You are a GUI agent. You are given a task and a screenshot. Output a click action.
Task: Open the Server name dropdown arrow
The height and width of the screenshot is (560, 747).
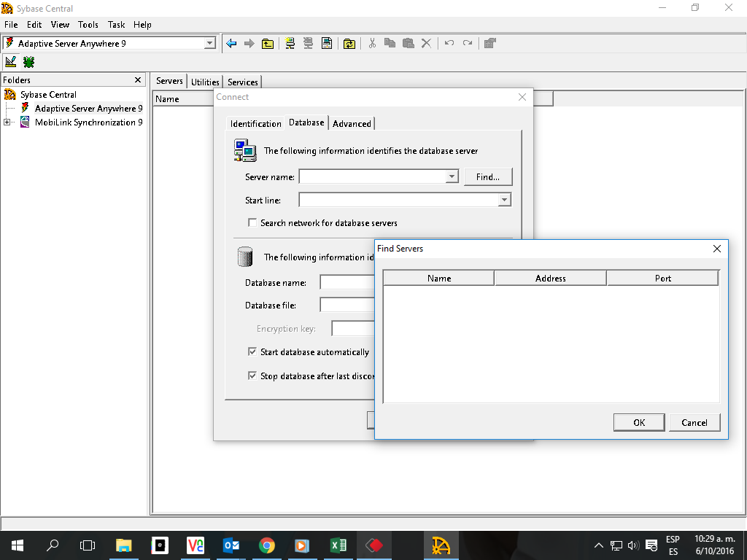(x=452, y=176)
